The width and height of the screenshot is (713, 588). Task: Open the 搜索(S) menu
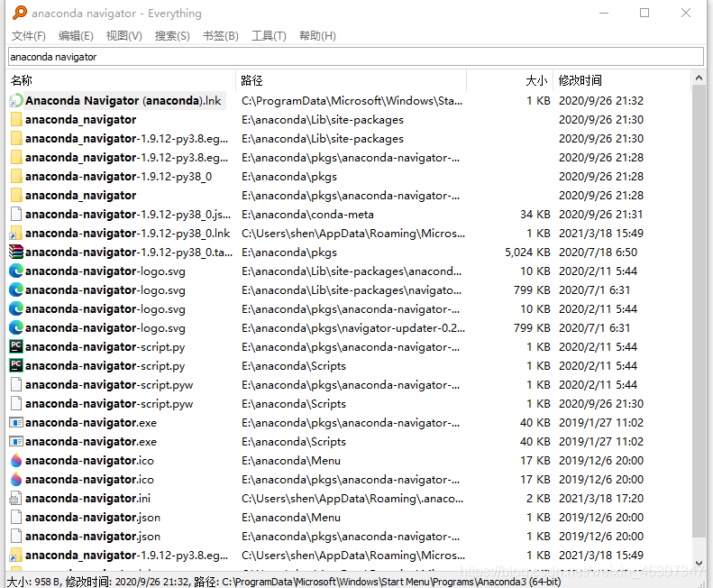click(172, 36)
